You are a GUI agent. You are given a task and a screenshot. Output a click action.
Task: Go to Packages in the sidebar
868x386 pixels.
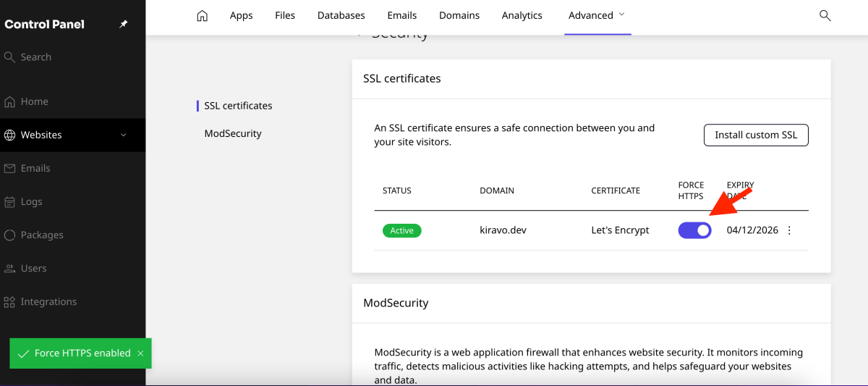(x=41, y=235)
